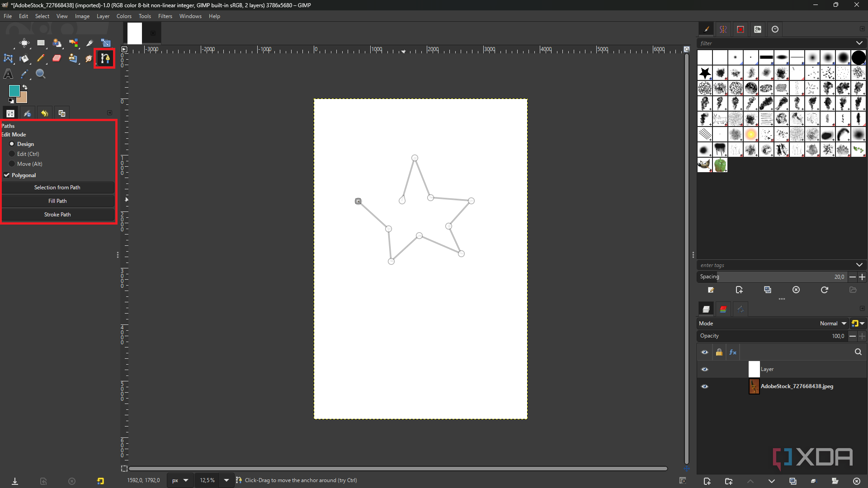Select the Foreground Select tool
This screenshot has height=488, width=868.
(x=57, y=43)
